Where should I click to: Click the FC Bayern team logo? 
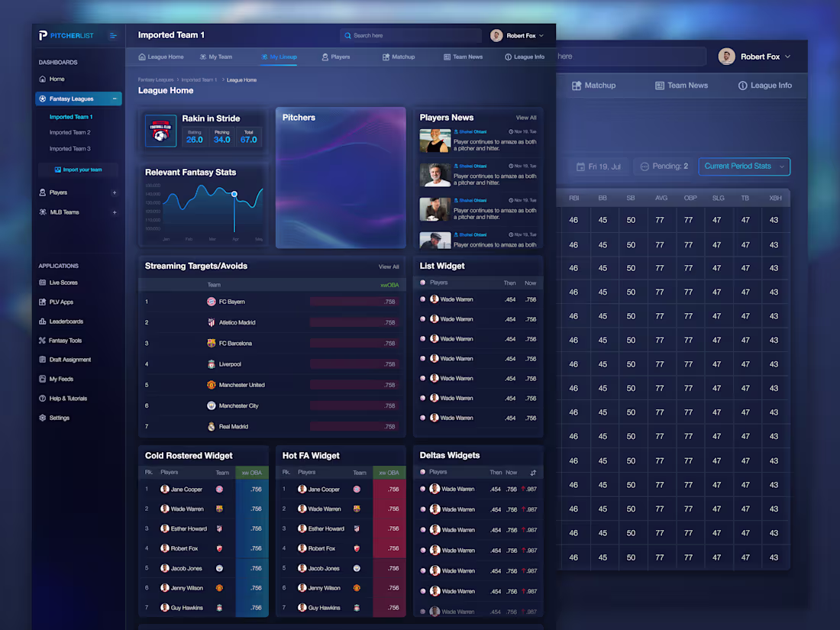click(211, 302)
